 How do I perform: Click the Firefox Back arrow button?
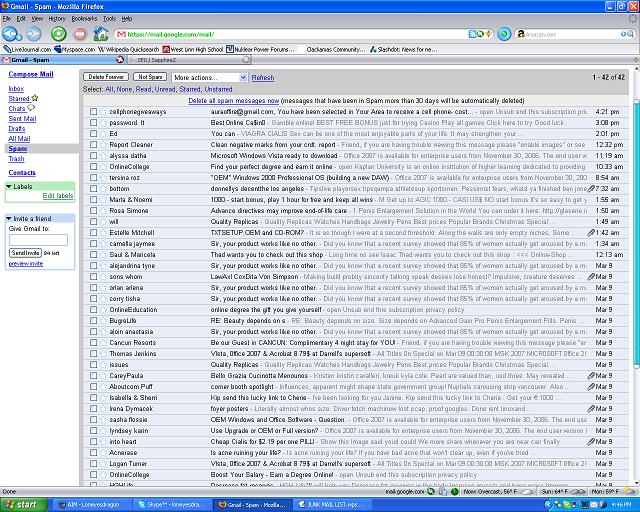[x=11, y=34]
